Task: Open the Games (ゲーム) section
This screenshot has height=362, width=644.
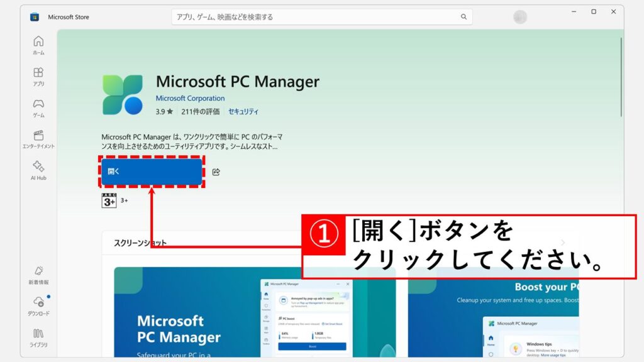Action: pos(38,108)
